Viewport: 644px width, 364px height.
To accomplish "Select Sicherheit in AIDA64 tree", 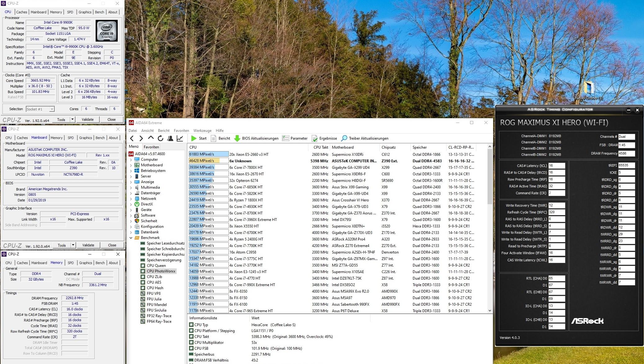I will [149, 221].
